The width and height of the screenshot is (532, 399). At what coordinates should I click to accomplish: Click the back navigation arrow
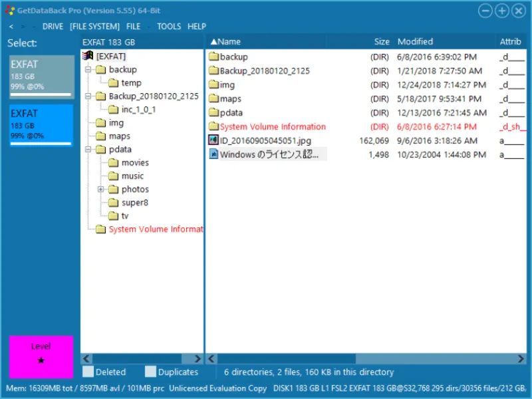click(12, 26)
